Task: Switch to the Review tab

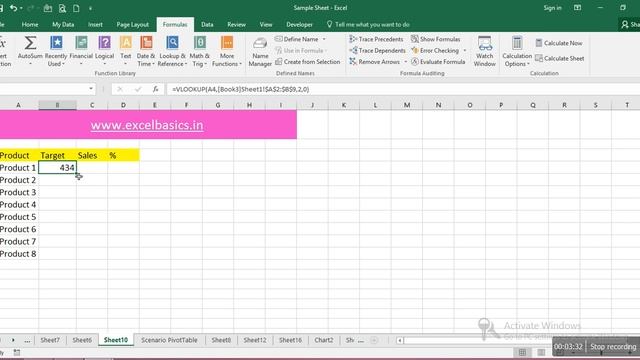Action: [236, 24]
